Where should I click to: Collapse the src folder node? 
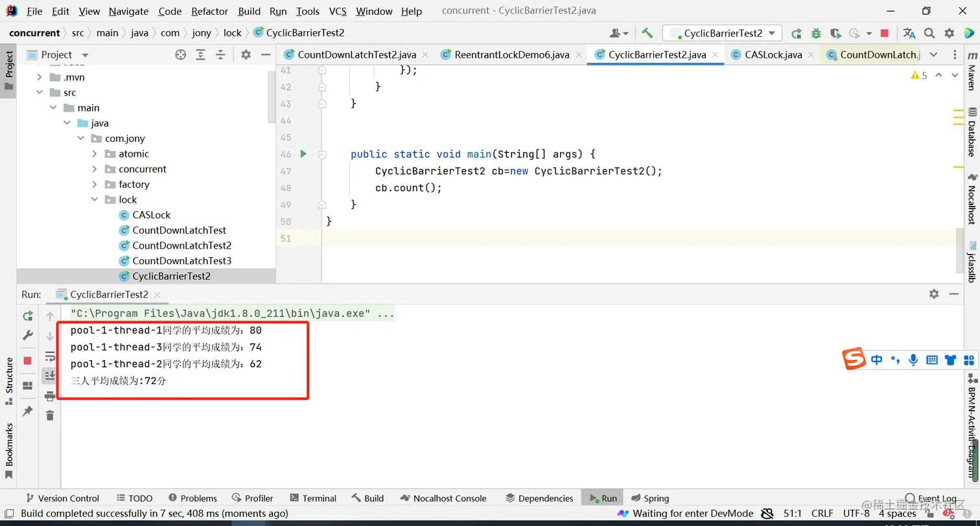pyautogui.click(x=40, y=93)
